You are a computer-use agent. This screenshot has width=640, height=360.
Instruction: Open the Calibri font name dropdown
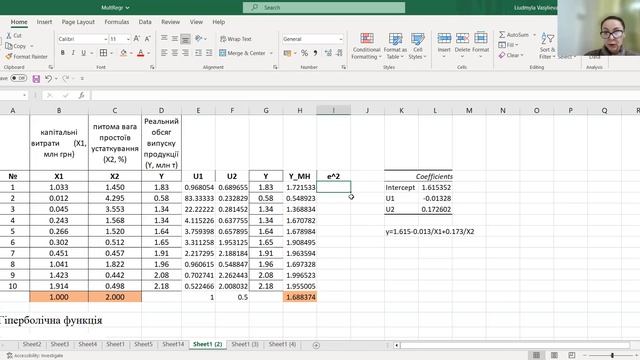(106, 39)
